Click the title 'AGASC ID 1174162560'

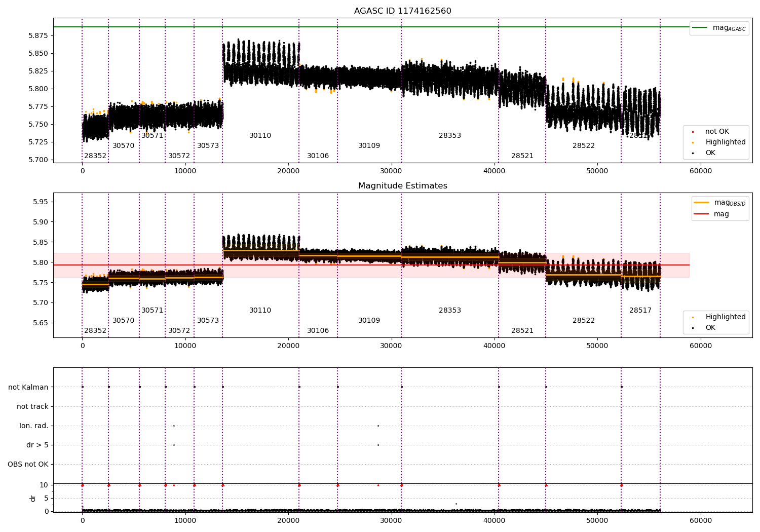click(x=402, y=11)
